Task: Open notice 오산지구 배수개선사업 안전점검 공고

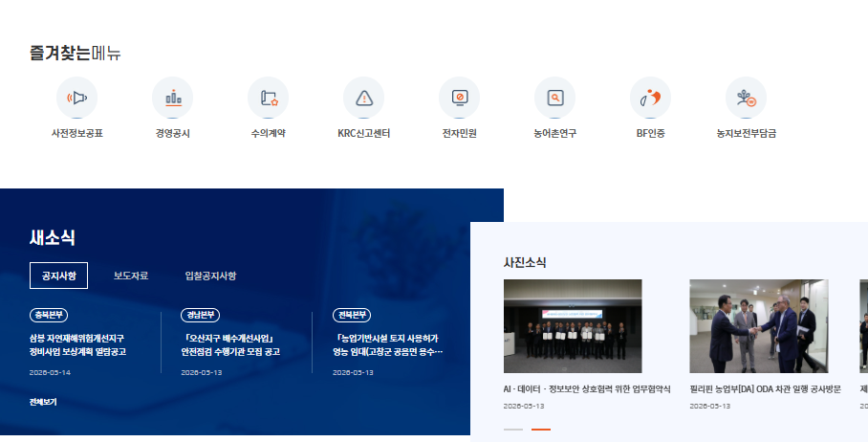Action: coord(230,345)
